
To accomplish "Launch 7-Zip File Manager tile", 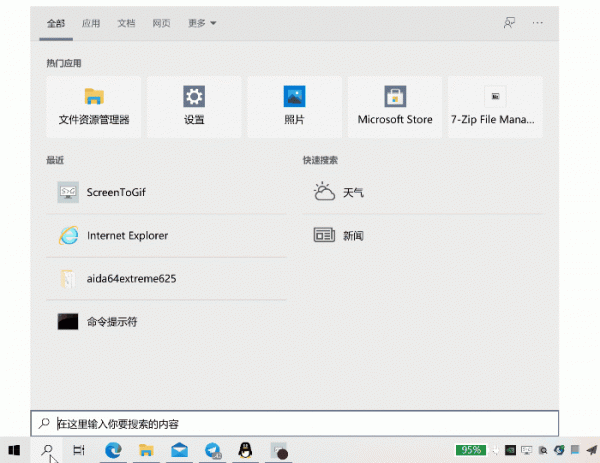I will (x=495, y=107).
